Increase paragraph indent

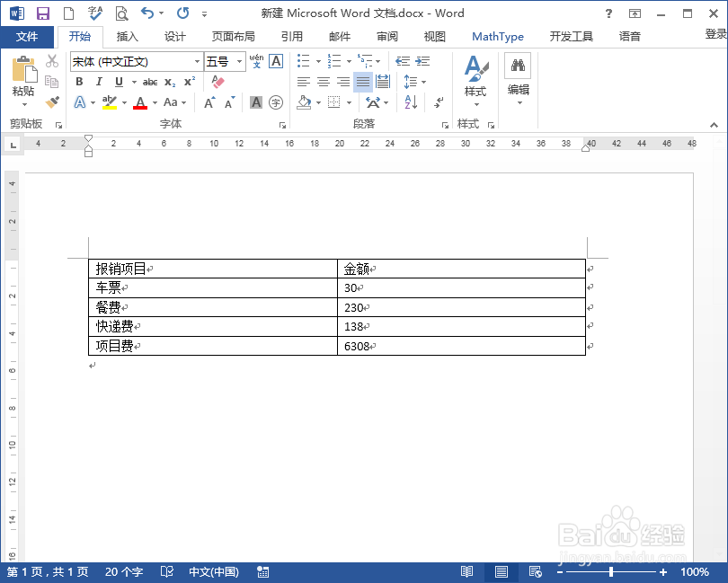coord(422,61)
